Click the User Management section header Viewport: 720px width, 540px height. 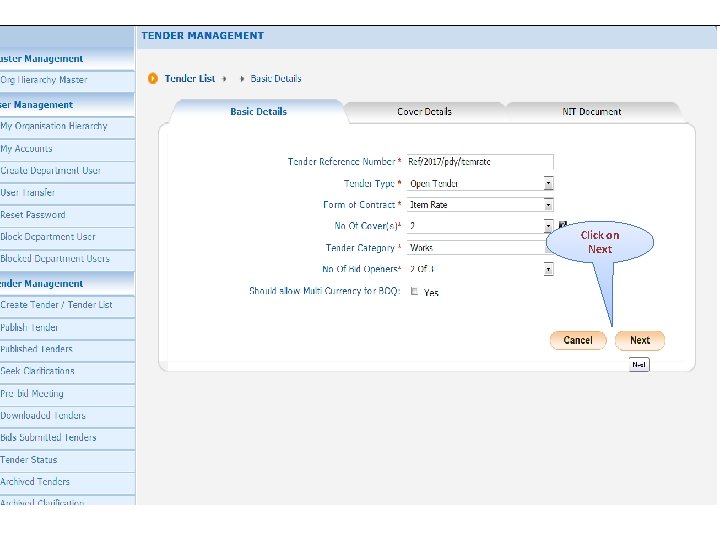pos(67,105)
